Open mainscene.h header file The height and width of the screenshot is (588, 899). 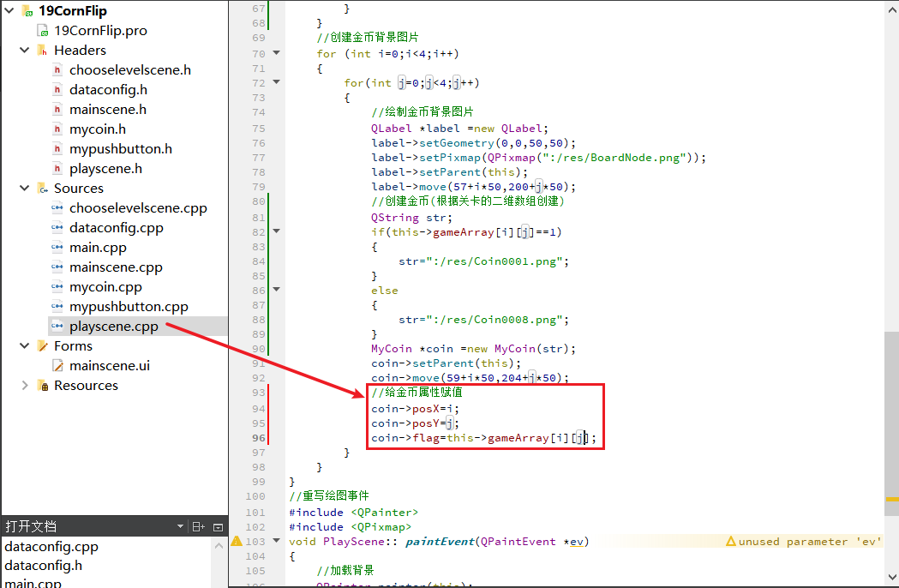point(108,109)
